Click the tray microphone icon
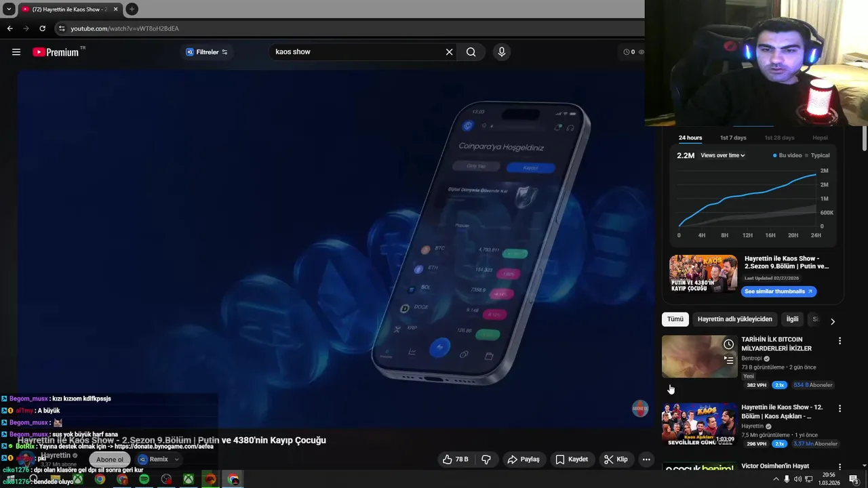Viewport: 868px width, 488px height. tap(787, 479)
